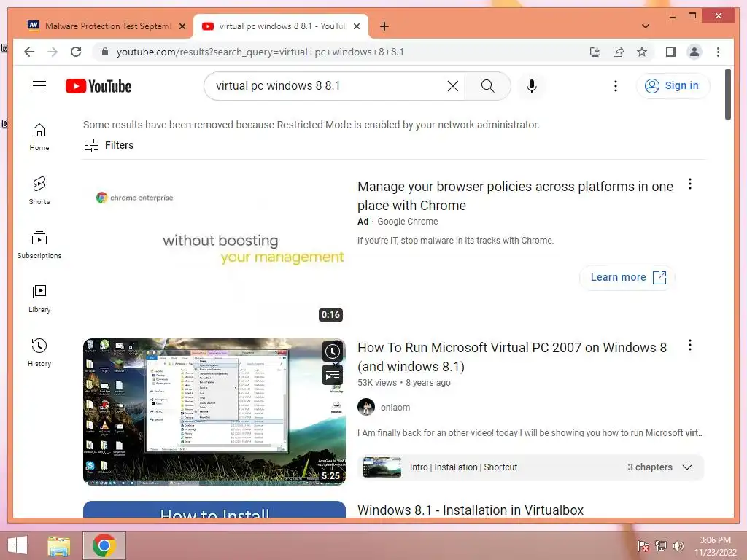The height and width of the screenshot is (560, 747).
Task: Open options menu for Virtual PC 2007 video
Action: [690, 345]
